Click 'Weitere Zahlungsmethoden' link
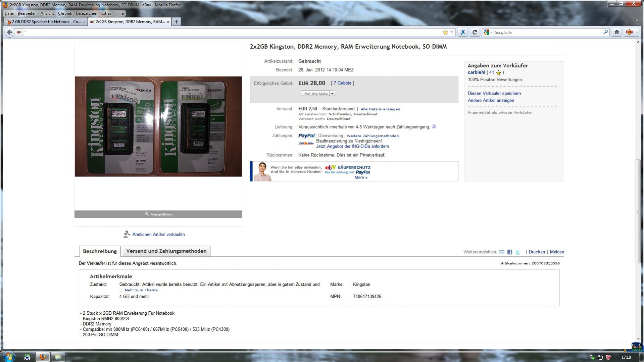The image size is (644, 362). 373,136
